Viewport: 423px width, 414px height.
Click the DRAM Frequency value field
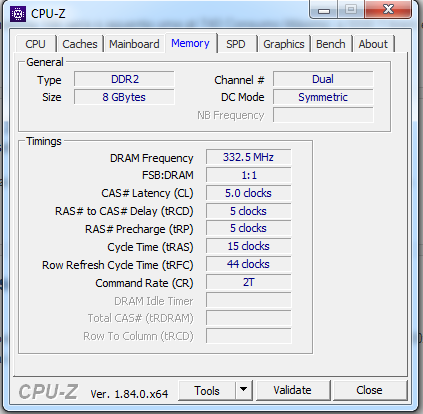coord(249,157)
